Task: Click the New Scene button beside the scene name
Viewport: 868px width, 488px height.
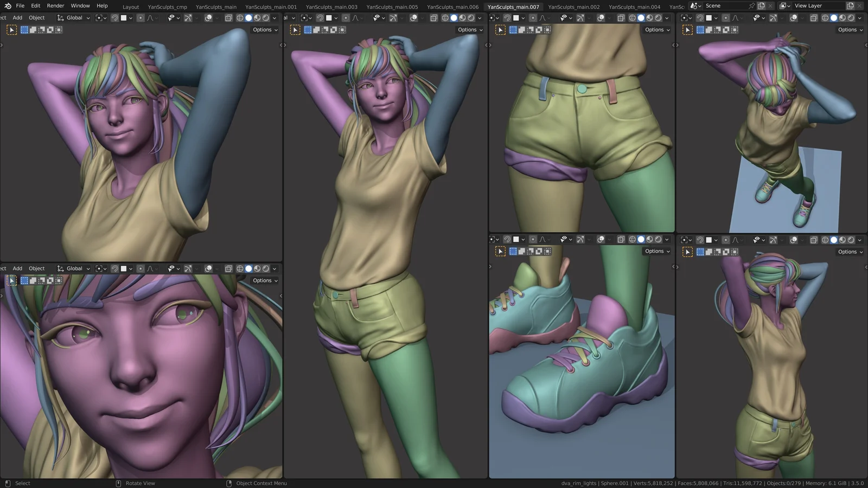Action: pos(761,6)
